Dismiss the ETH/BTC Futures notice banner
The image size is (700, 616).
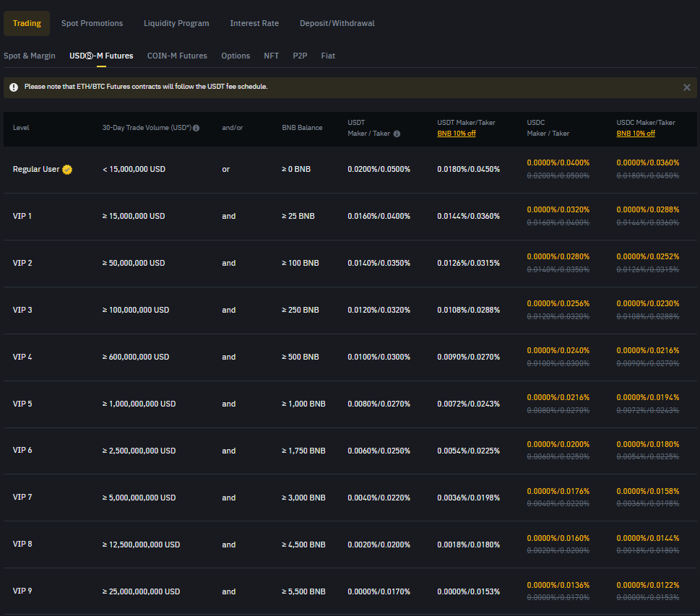coord(686,87)
